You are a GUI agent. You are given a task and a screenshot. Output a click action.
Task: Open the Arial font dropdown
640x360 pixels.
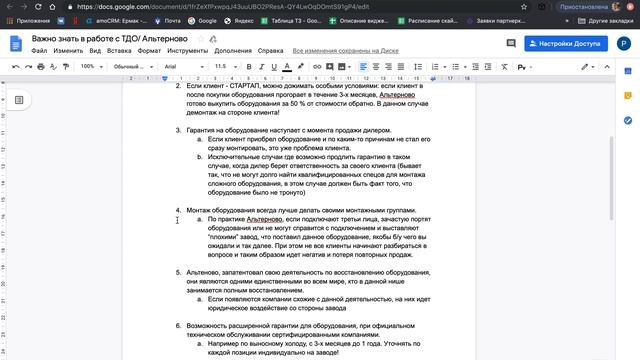click(x=184, y=67)
